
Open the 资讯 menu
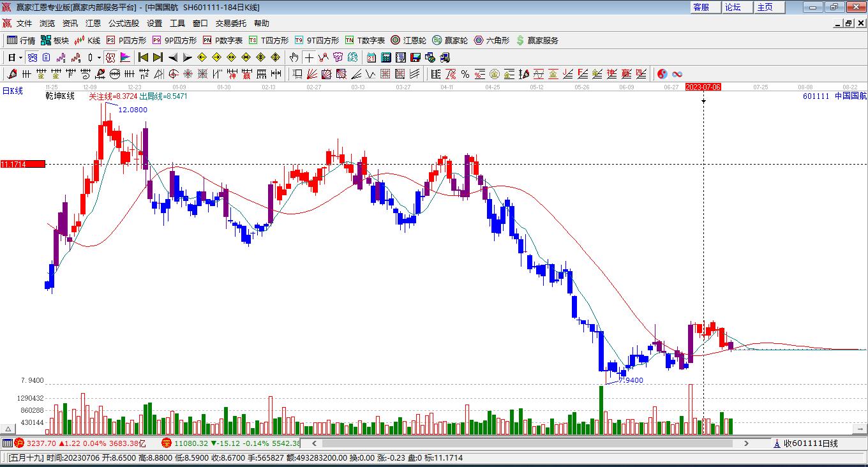tap(70, 24)
